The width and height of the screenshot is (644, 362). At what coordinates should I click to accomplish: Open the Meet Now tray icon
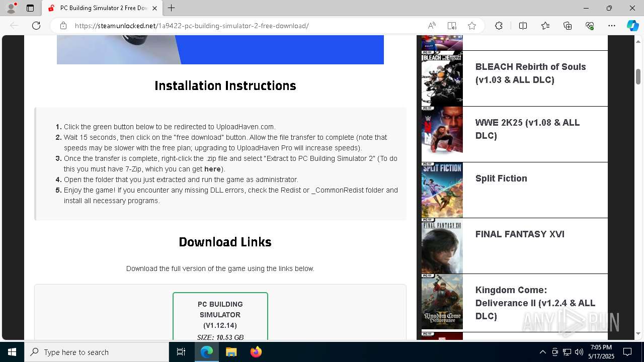554,352
